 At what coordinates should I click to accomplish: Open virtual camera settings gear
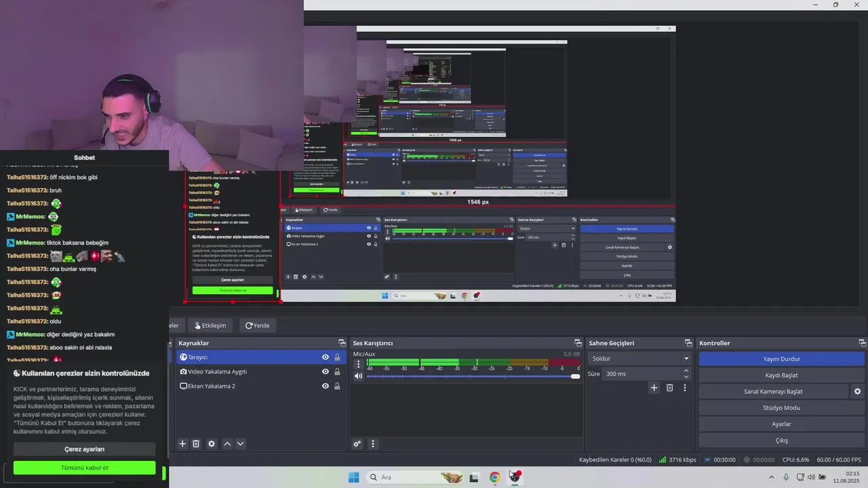click(x=857, y=392)
